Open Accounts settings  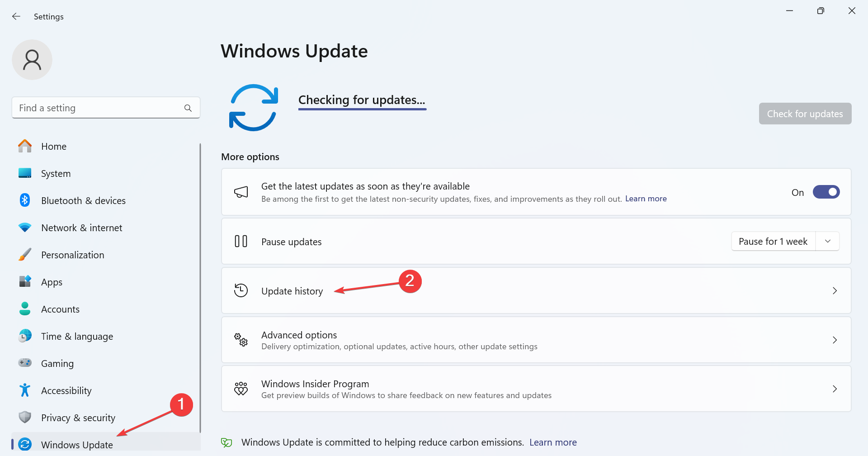point(105,309)
